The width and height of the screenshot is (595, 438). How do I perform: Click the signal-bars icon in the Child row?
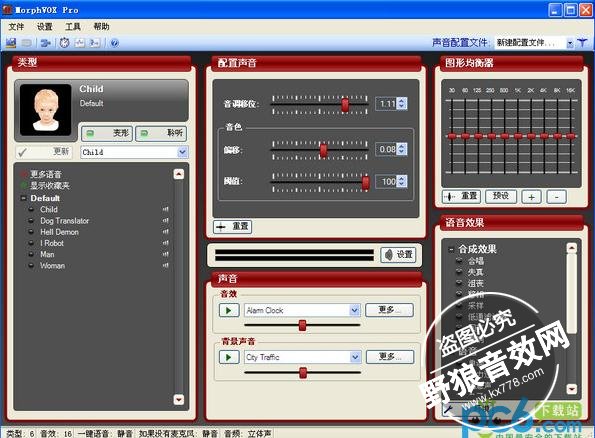165,209
